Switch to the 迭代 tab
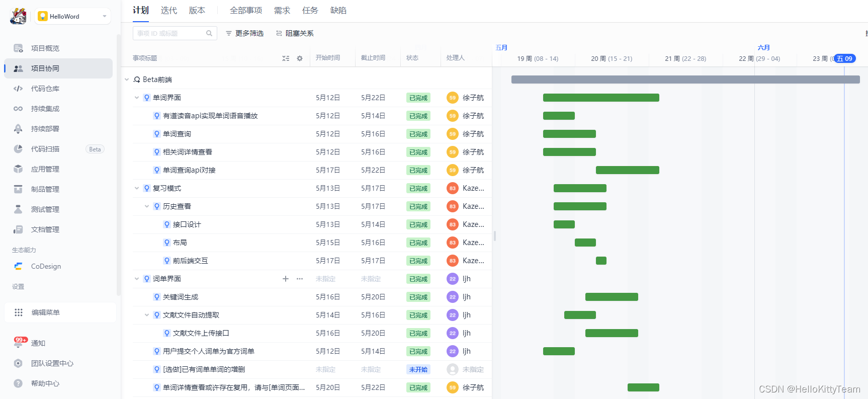This screenshot has width=868, height=399. click(x=169, y=10)
